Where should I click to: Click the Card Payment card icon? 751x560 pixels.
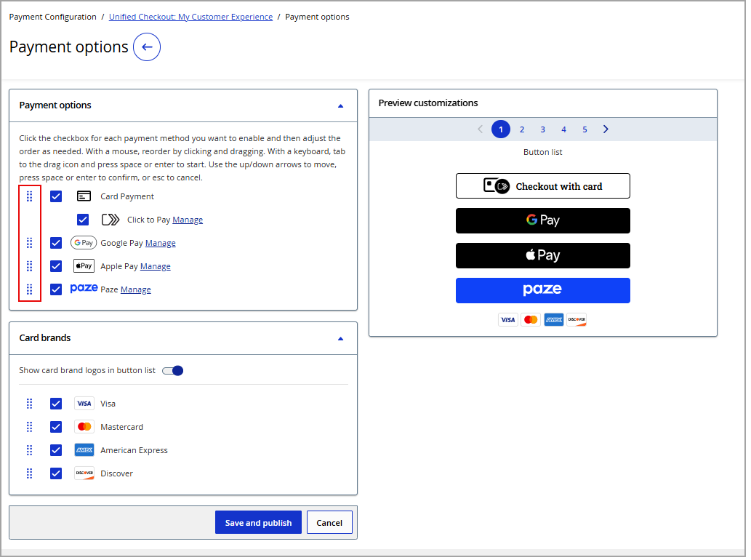pyautogui.click(x=84, y=197)
